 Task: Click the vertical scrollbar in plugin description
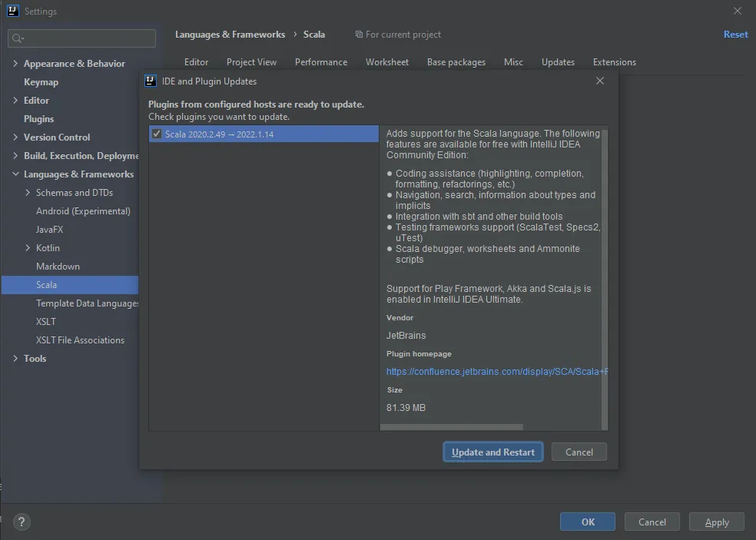click(x=605, y=279)
